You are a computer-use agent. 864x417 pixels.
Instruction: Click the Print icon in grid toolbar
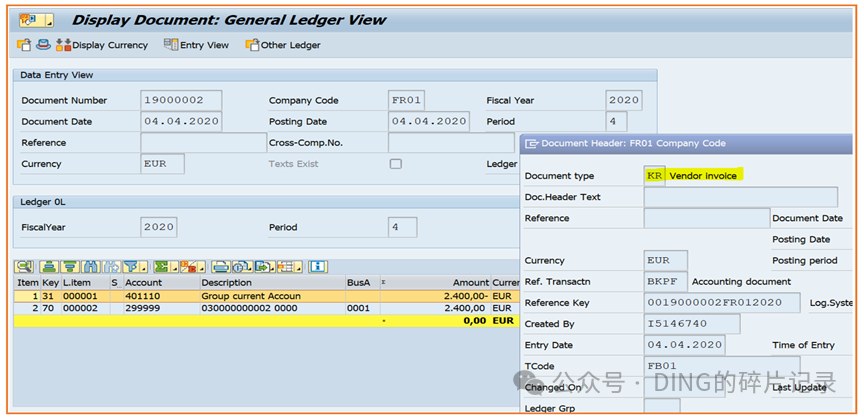point(221,267)
